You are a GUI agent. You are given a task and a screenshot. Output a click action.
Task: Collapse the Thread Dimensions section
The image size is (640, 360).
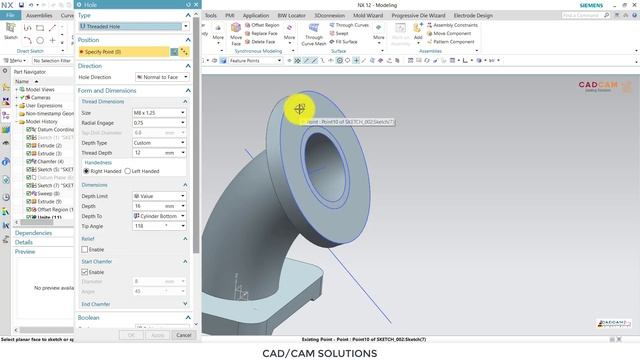[185, 101]
